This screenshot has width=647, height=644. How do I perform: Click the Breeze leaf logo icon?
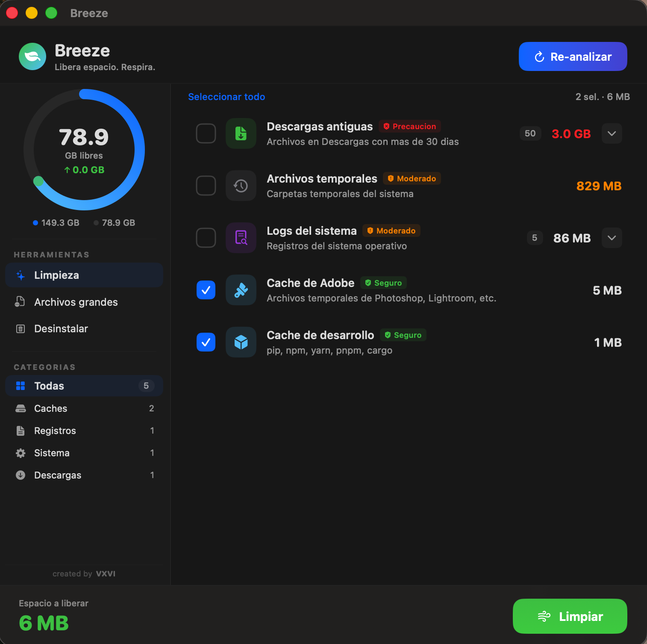(x=32, y=56)
